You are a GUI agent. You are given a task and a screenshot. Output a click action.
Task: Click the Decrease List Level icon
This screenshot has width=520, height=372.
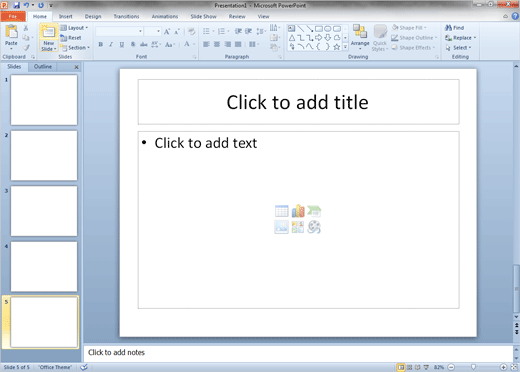[x=238, y=31]
